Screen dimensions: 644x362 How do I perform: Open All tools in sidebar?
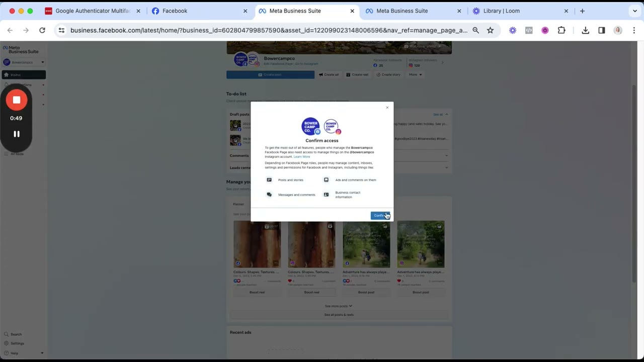click(x=17, y=154)
